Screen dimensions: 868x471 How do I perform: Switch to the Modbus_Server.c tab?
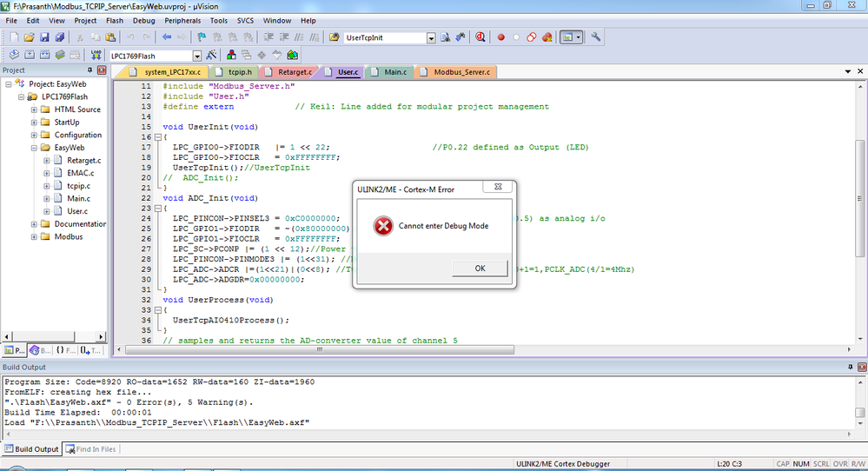(457, 72)
